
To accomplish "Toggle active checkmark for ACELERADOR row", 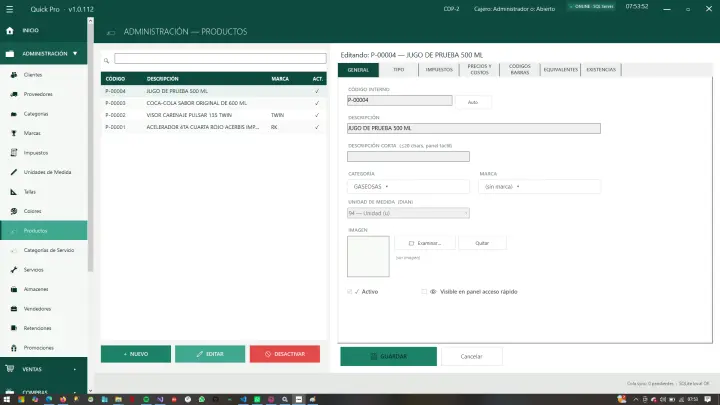I will click(x=317, y=127).
